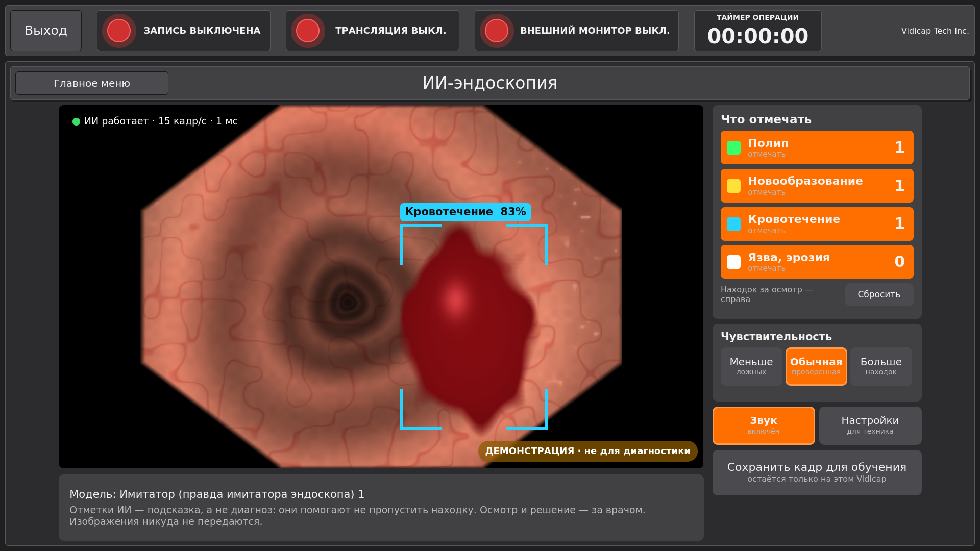980x551 pixels.
Task: Toggle ВНЕШНИЙ МОНИТОР ВЫКЛ. control
Action: [577, 31]
